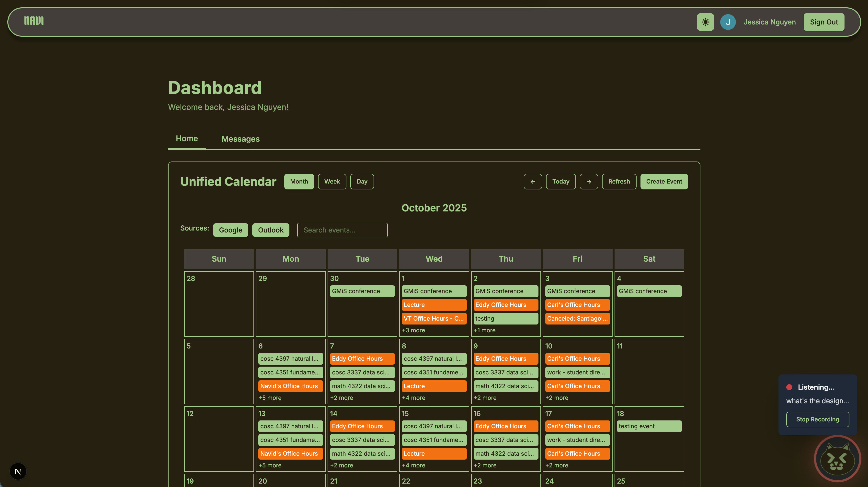
Task: Toggle the light/dark theme sun icon
Action: point(705,22)
